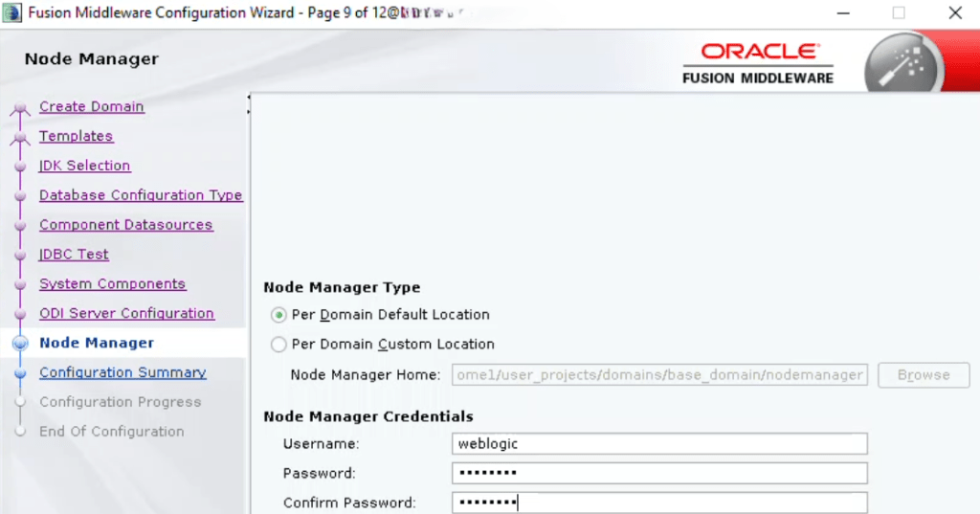980x514 pixels.
Task: Select Per Domain Custom Location option
Action: click(278, 345)
